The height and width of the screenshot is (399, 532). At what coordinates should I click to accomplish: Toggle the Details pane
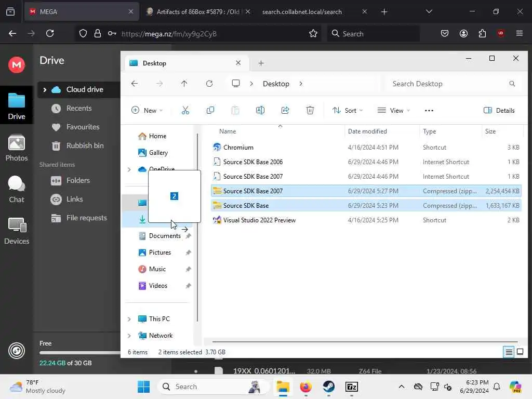[499, 110]
